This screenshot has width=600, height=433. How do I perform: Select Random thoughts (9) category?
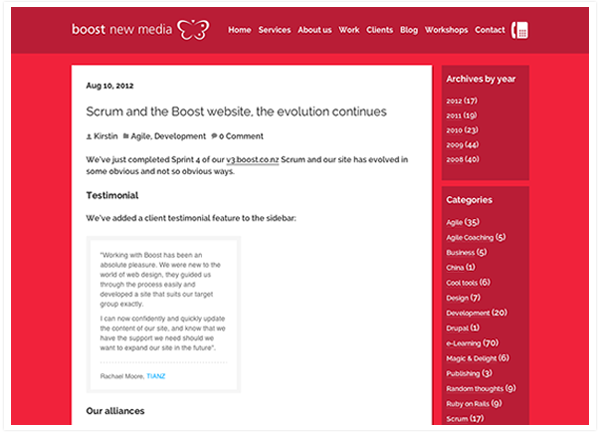481,388
